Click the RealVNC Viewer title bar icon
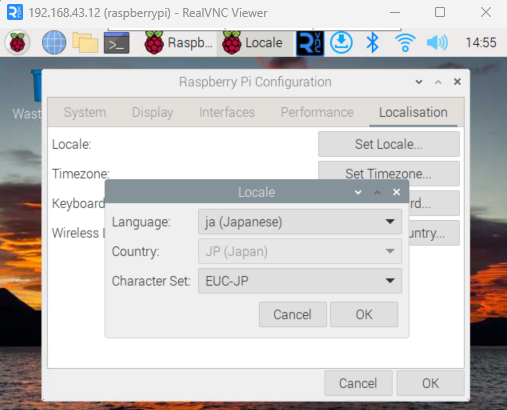 (15, 13)
